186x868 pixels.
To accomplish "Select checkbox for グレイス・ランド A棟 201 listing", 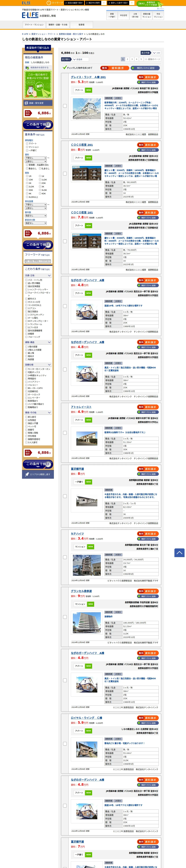I will point(65,106).
